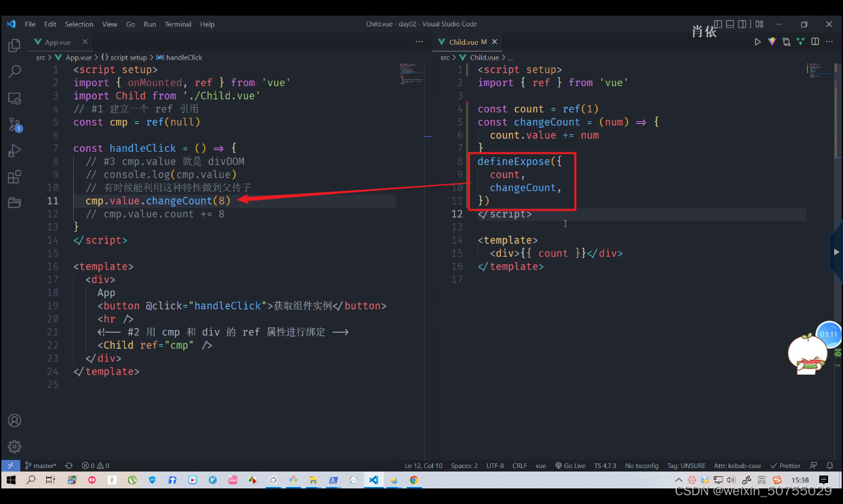The height and width of the screenshot is (504, 843).
Task: Click the Run play icon in editor toolbar
Action: pos(758,41)
